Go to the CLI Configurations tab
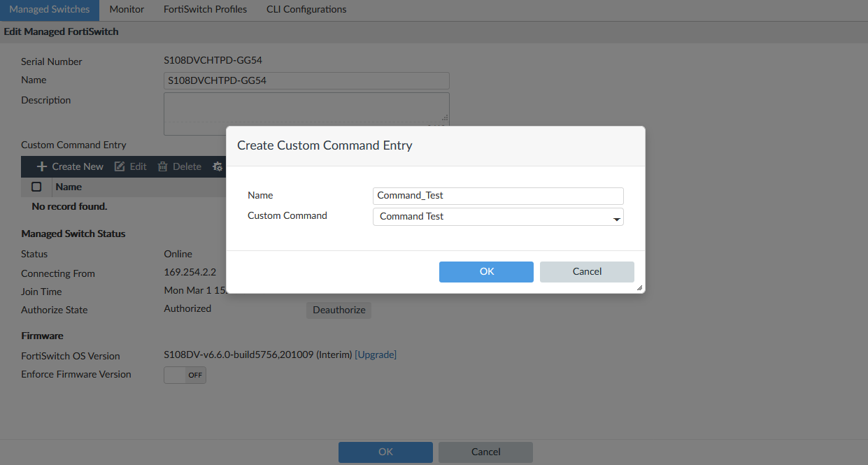This screenshot has height=465, width=868. tap(306, 10)
